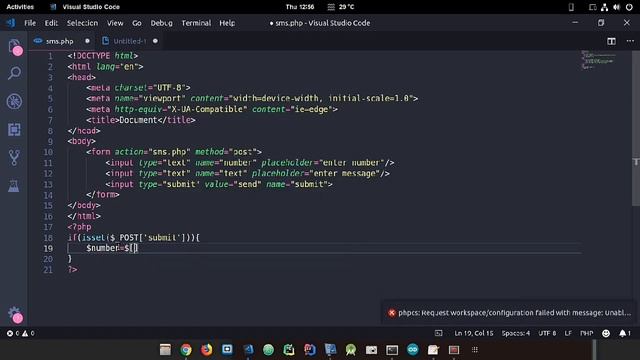
Task: Open the View menu
Action: 115,23
